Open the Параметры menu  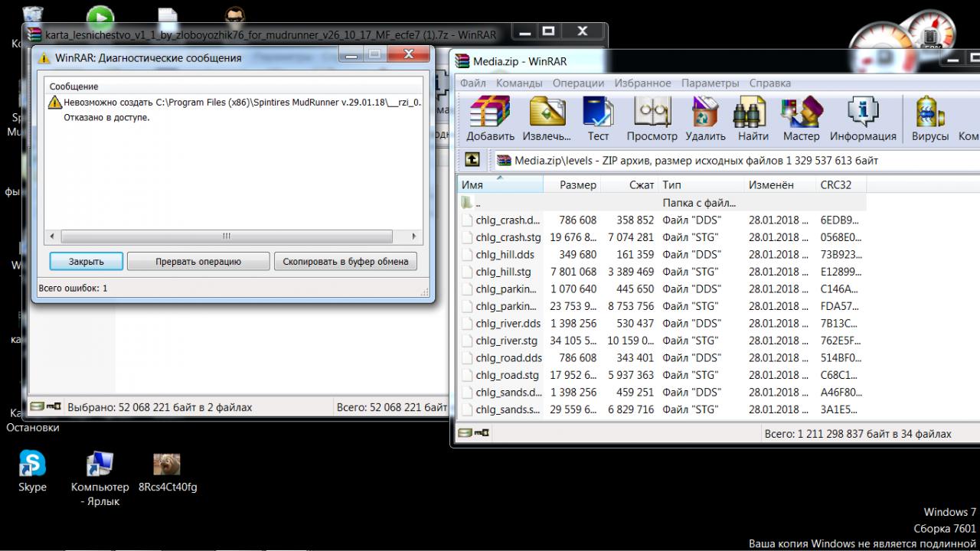710,83
